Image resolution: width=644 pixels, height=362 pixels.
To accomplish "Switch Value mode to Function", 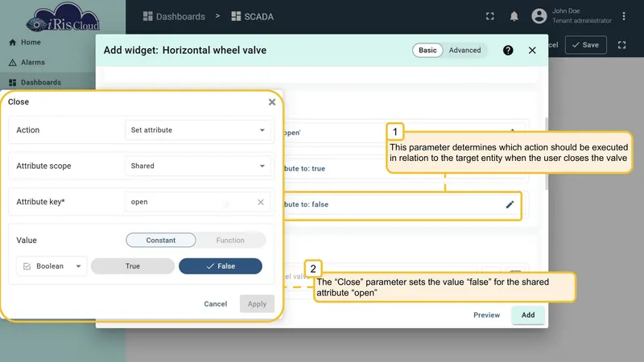I will pos(230,240).
